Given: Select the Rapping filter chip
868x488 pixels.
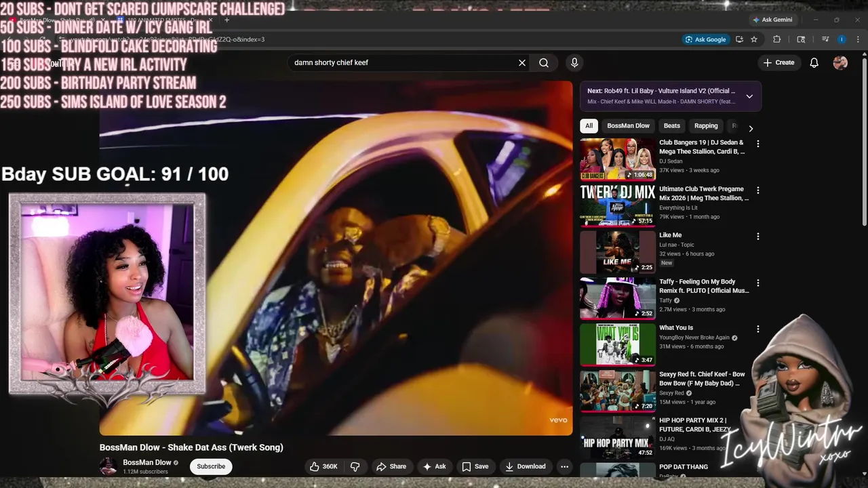Looking at the screenshot, I should click(x=706, y=125).
